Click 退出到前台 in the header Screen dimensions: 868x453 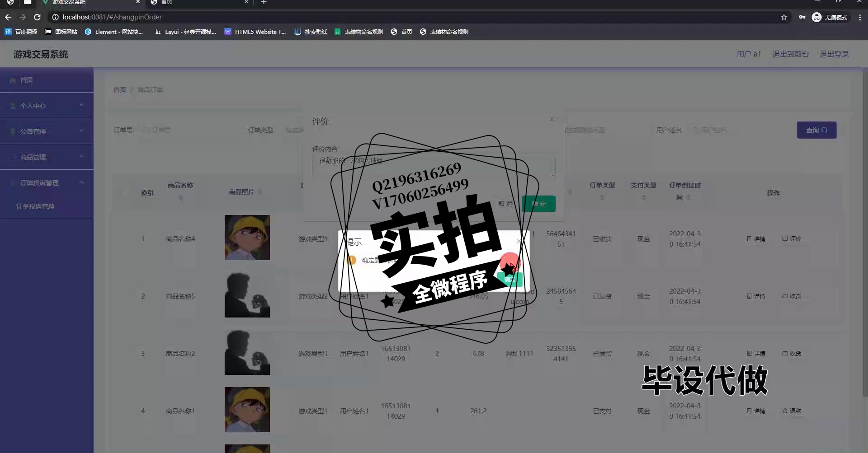click(790, 54)
